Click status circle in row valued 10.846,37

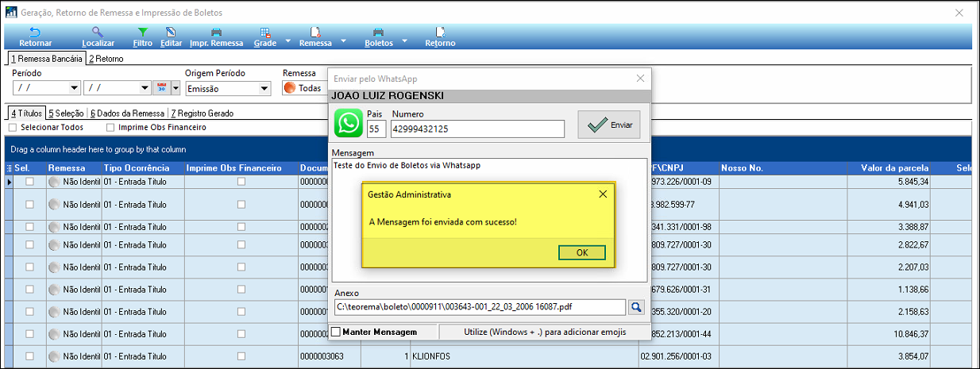click(54, 335)
